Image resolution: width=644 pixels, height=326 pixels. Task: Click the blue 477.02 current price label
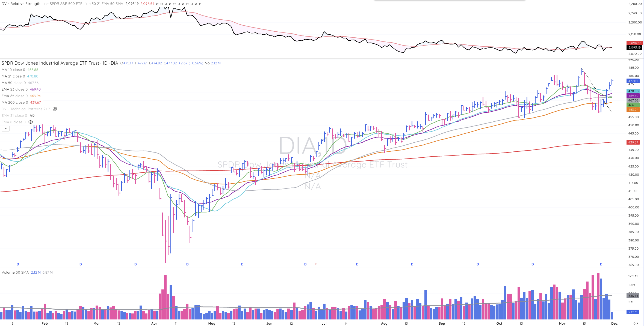click(x=633, y=81)
